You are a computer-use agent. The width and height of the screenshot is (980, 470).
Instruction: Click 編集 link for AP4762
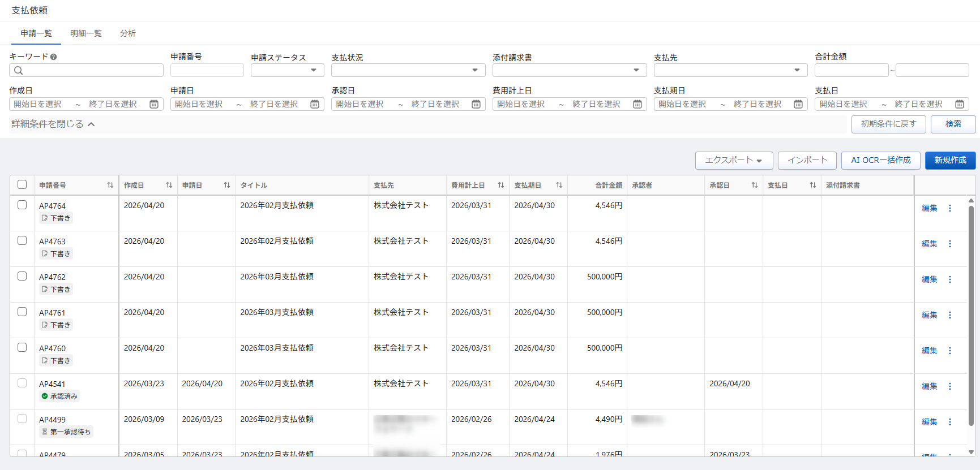(929, 279)
